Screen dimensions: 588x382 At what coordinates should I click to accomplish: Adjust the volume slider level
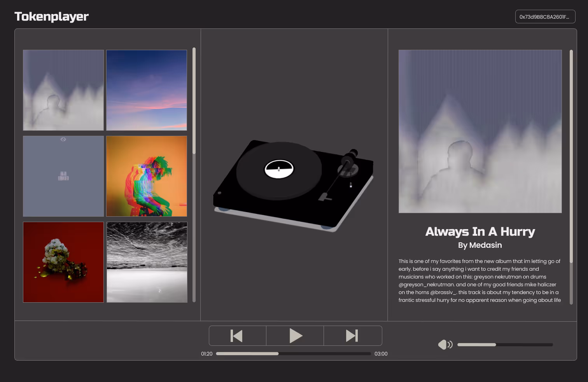pyautogui.click(x=505, y=345)
